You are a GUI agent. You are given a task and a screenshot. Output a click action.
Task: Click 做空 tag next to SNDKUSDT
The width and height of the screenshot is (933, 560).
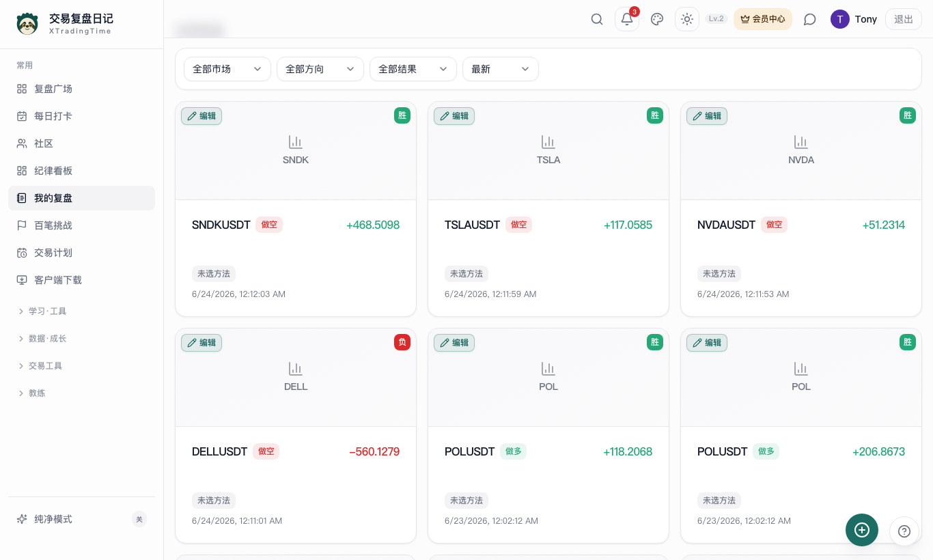click(269, 225)
